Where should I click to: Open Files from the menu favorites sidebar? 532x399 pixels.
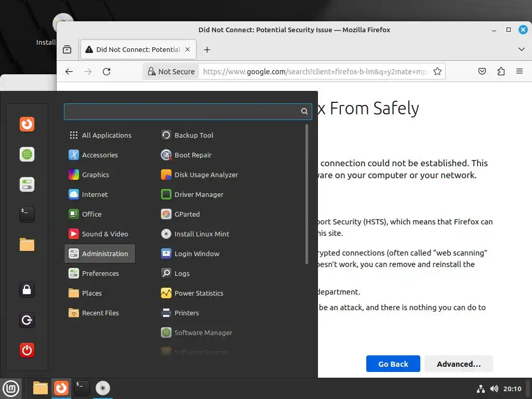[x=27, y=245]
